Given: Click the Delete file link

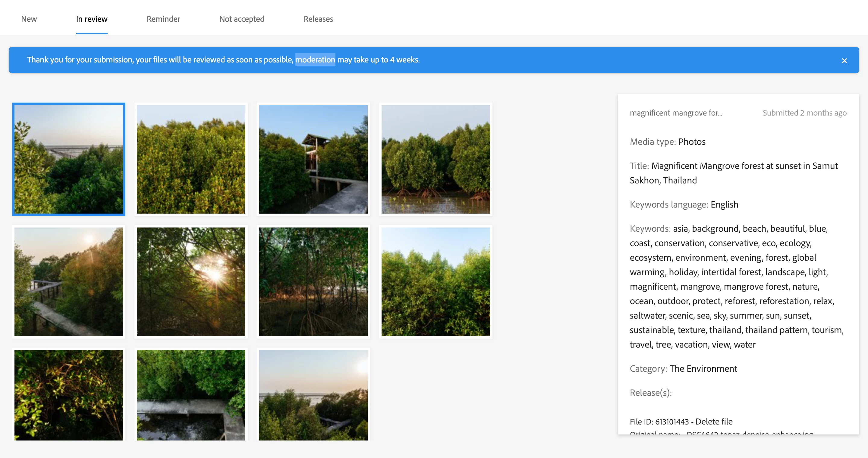Looking at the screenshot, I should coord(714,421).
